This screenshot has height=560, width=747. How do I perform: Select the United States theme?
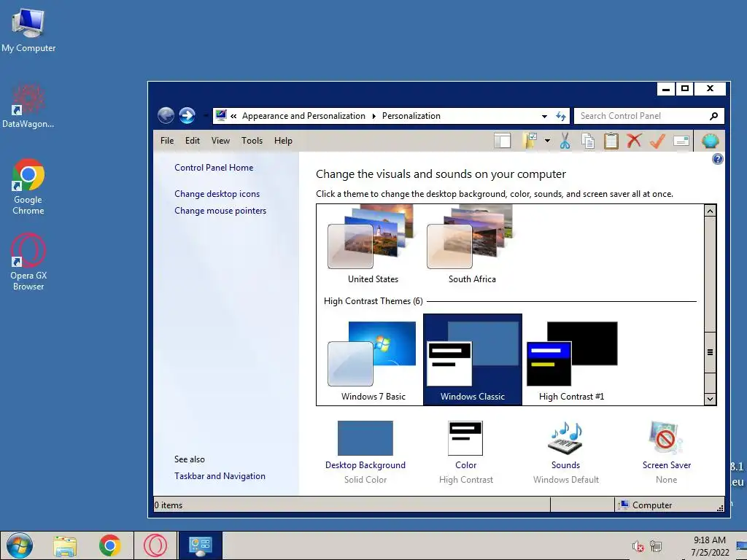pos(373,245)
